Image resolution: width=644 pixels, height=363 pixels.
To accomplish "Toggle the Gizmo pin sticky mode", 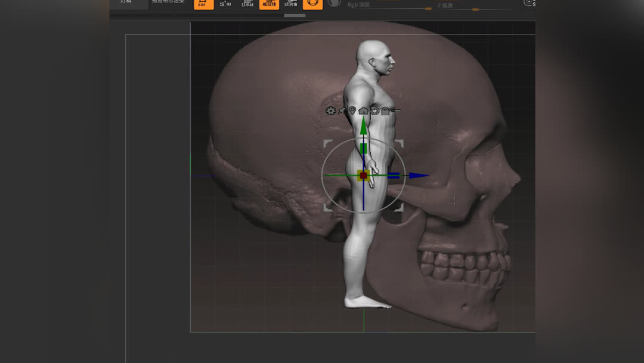I will click(x=342, y=110).
